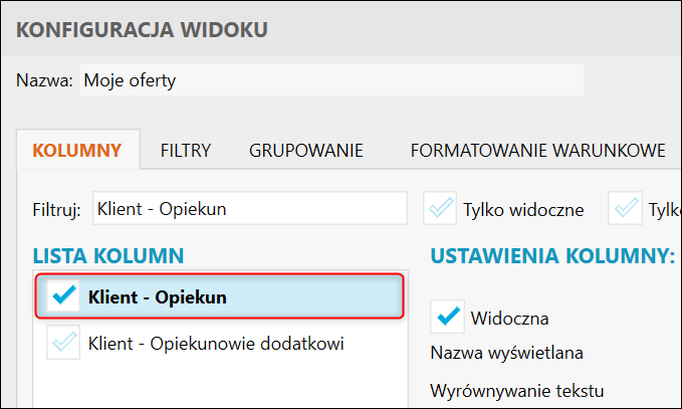Toggle the cut-off checkbox right of Tylko widoczne

629,209
